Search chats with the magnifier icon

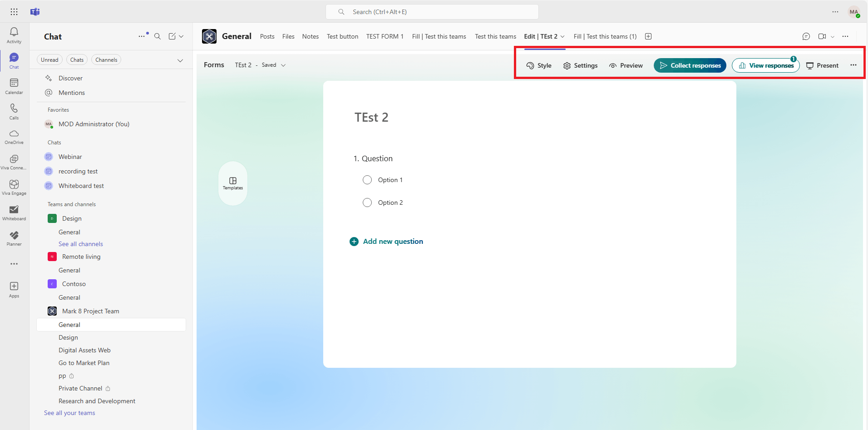(x=158, y=36)
